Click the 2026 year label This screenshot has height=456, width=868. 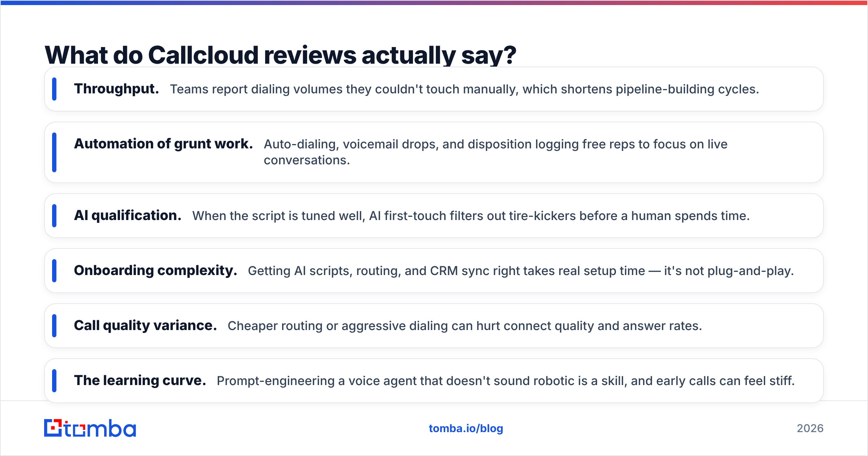coord(810,428)
